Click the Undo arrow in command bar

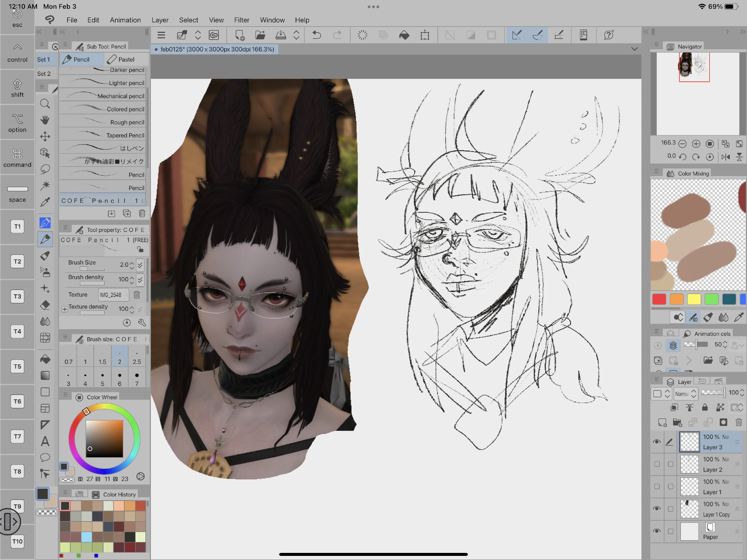click(x=317, y=35)
